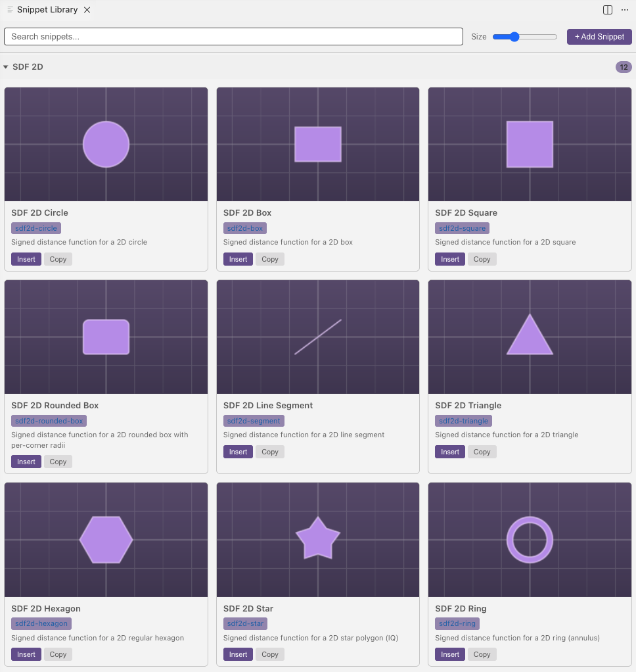This screenshot has width=636, height=672.
Task: Click the 12 count badge
Action: (x=624, y=67)
